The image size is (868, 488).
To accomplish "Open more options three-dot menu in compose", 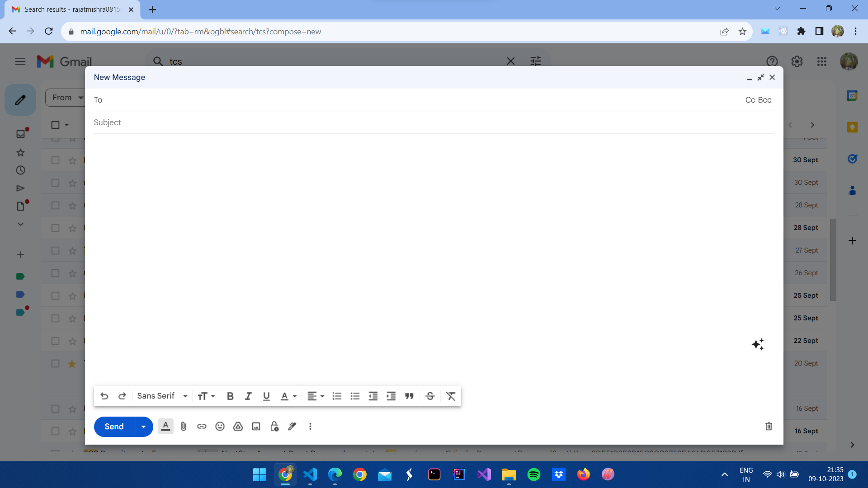I will 310,427.
